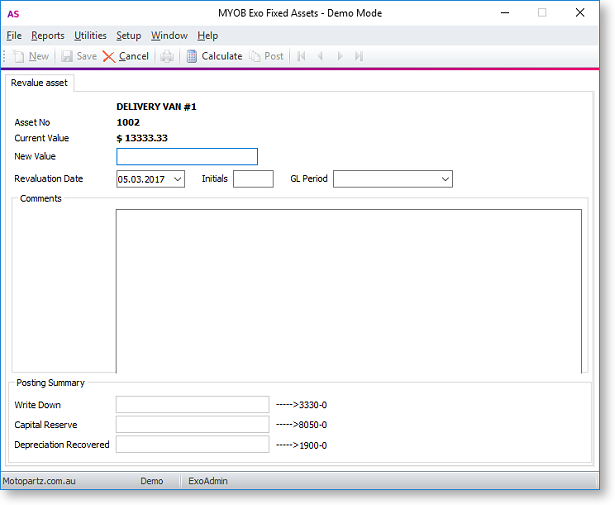Open the Revaluation Date dropdown
615x505 pixels.
(x=177, y=179)
